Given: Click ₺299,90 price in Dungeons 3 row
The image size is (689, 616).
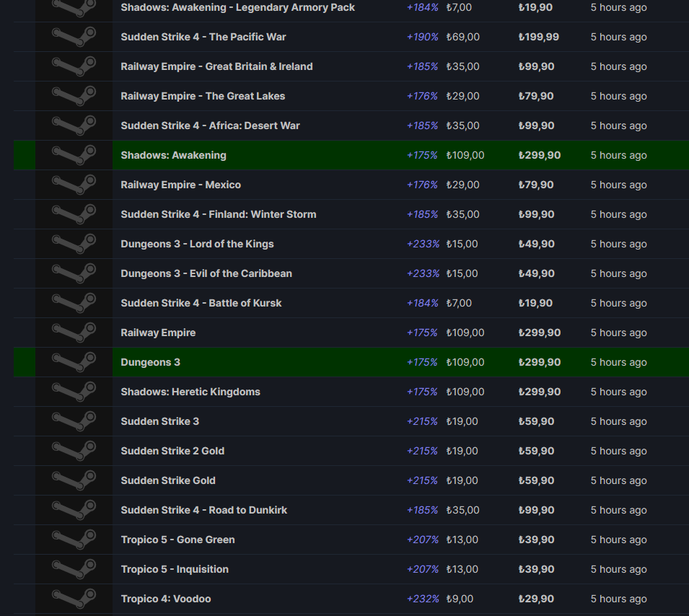Looking at the screenshot, I should (540, 362).
